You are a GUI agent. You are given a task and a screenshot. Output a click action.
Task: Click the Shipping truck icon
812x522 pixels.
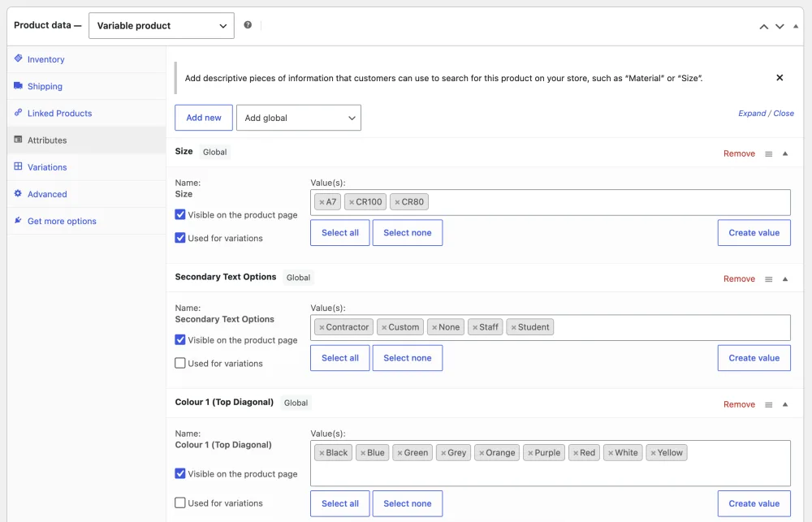point(18,85)
